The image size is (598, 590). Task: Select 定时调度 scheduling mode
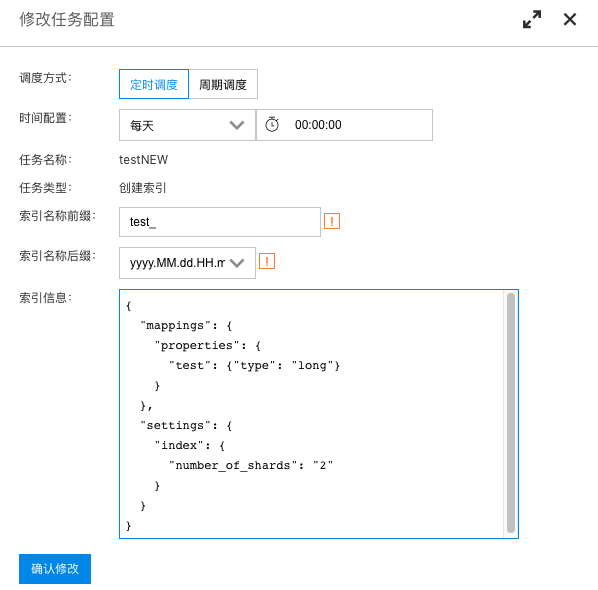[154, 84]
